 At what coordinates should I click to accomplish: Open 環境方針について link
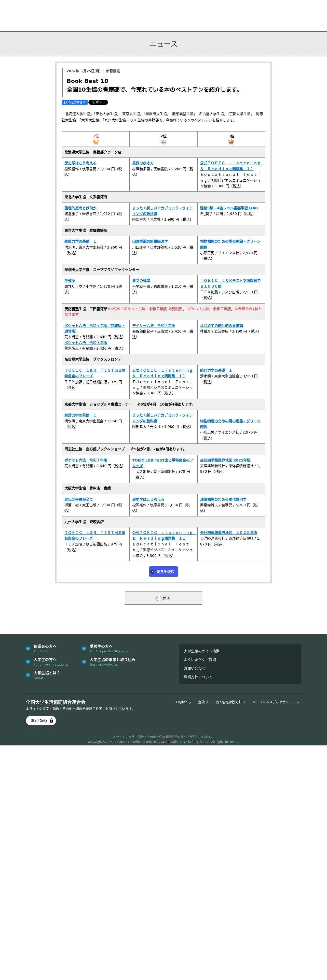[x=198, y=677]
